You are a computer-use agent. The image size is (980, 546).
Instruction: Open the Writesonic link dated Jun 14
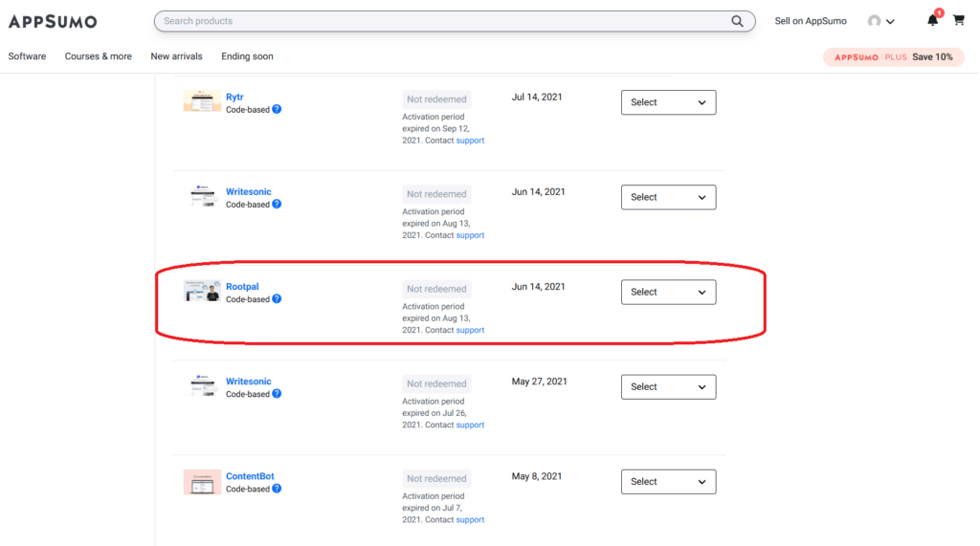point(248,192)
